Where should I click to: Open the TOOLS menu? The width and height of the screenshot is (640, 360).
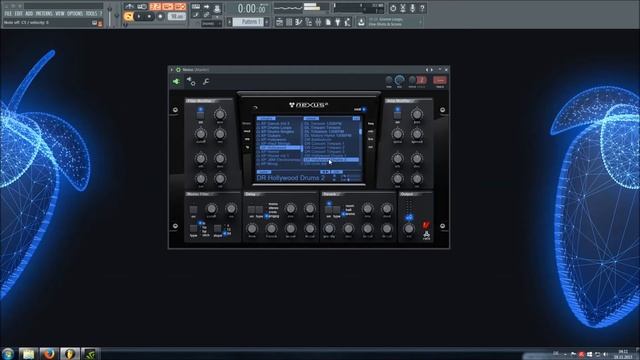click(x=91, y=13)
